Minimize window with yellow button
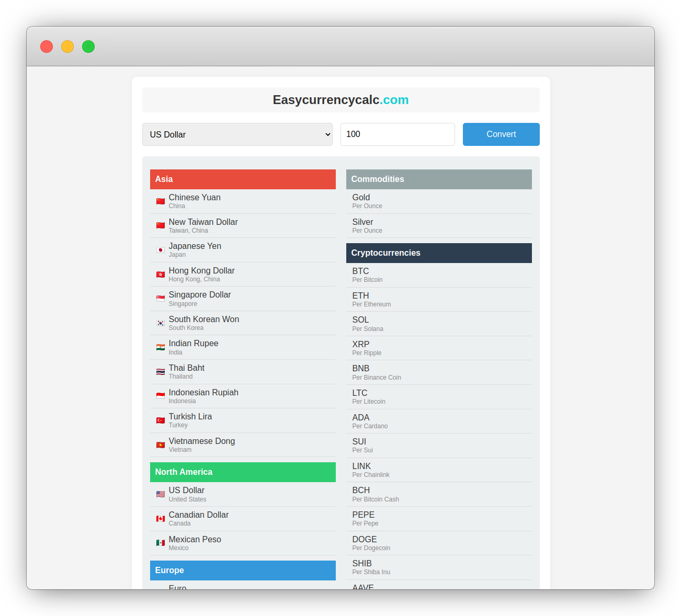This screenshot has height=616, width=681. click(x=67, y=47)
